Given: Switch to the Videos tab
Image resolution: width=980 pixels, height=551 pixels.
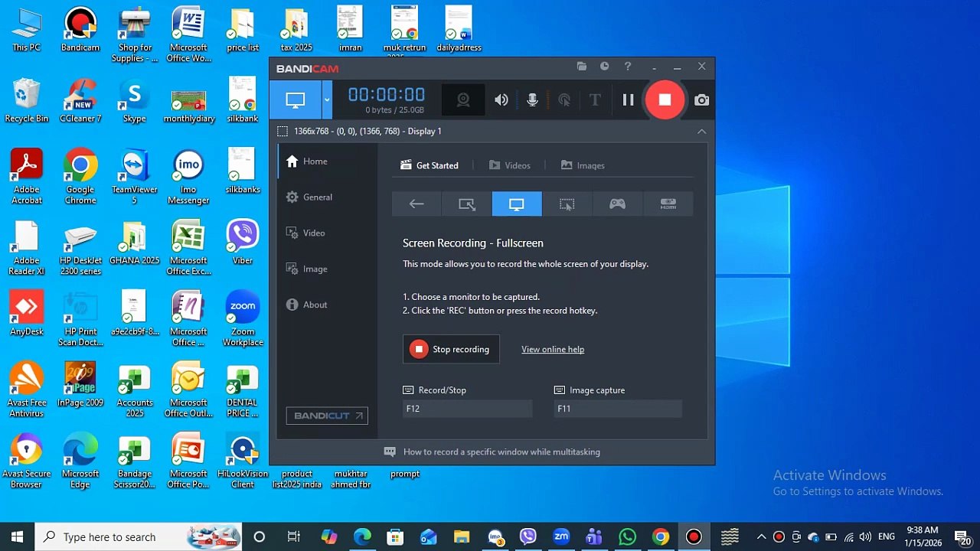Looking at the screenshot, I should point(510,165).
